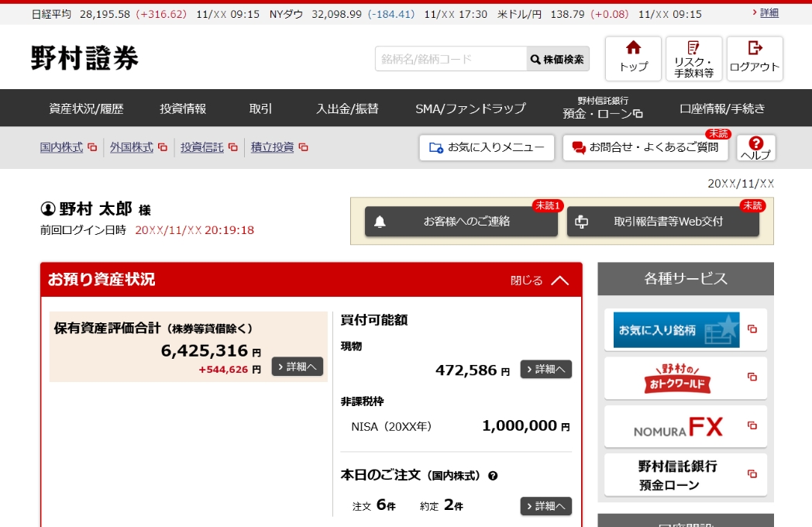
Task: Open the 口座情報/手続き menu
Action: point(722,108)
